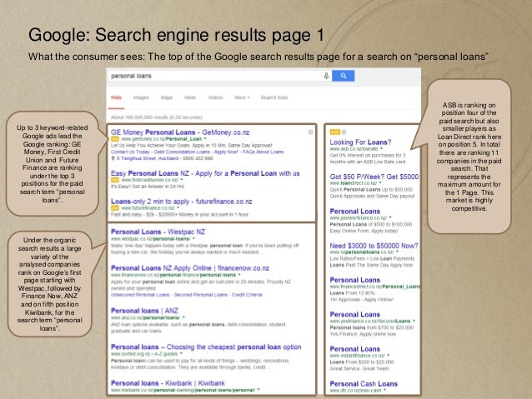The image size is (532, 399).
Task: Click the map pin icon by Tangihua Street
Action: (x=113, y=158)
